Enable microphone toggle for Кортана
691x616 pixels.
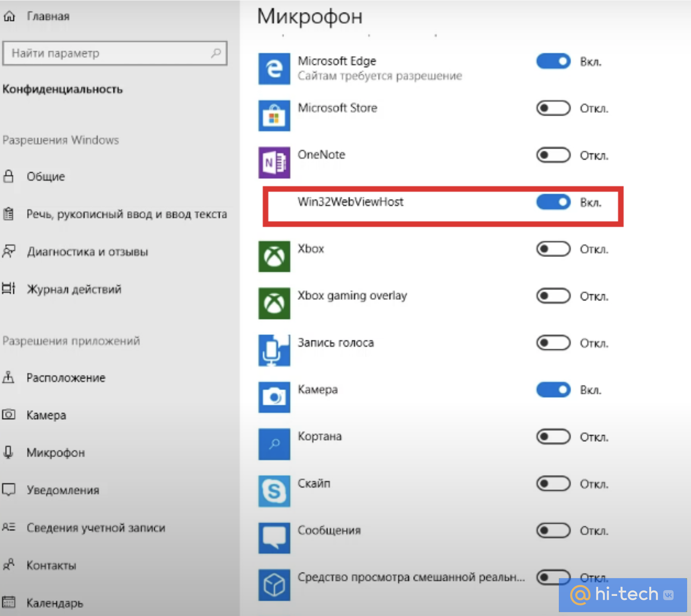553,437
